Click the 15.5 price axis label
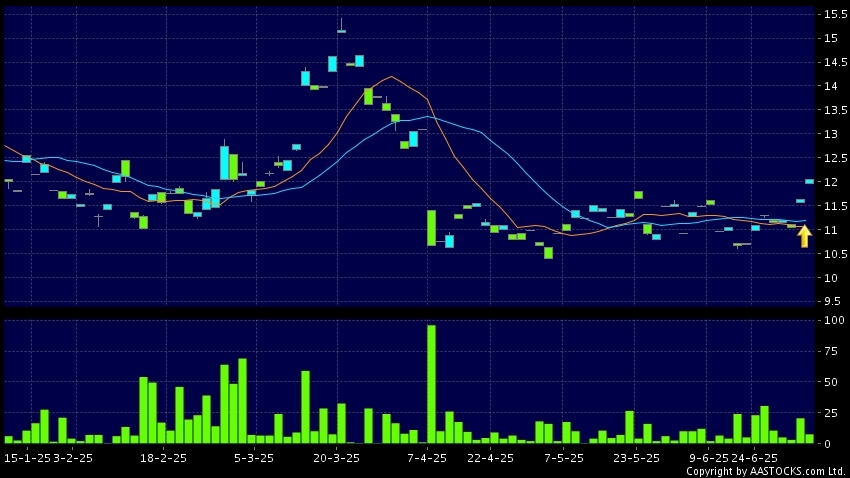 tap(835, 14)
